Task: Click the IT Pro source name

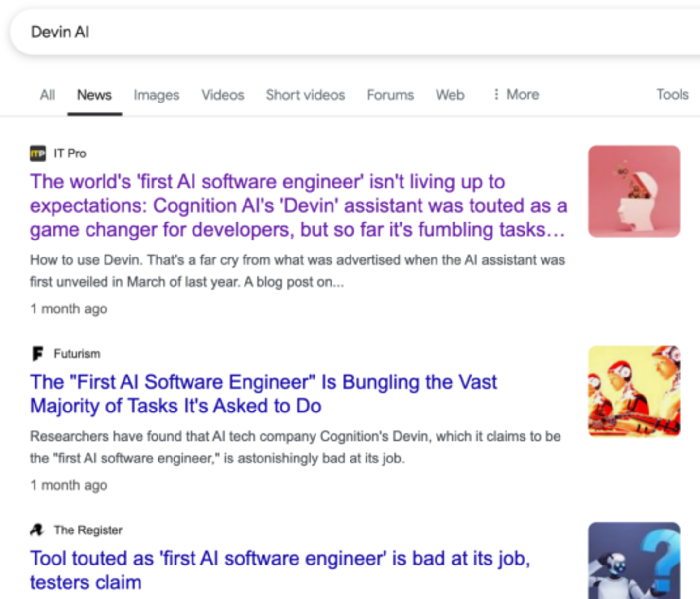Action: pos(70,154)
